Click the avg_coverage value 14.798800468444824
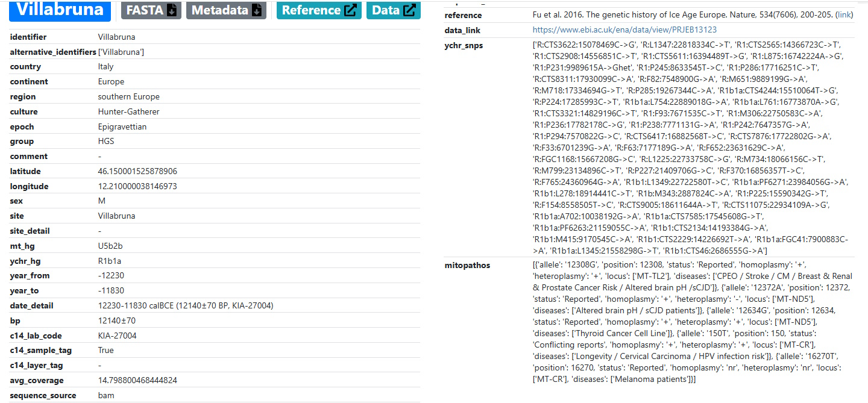This screenshot has height=403, width=868. pos(137,381)
